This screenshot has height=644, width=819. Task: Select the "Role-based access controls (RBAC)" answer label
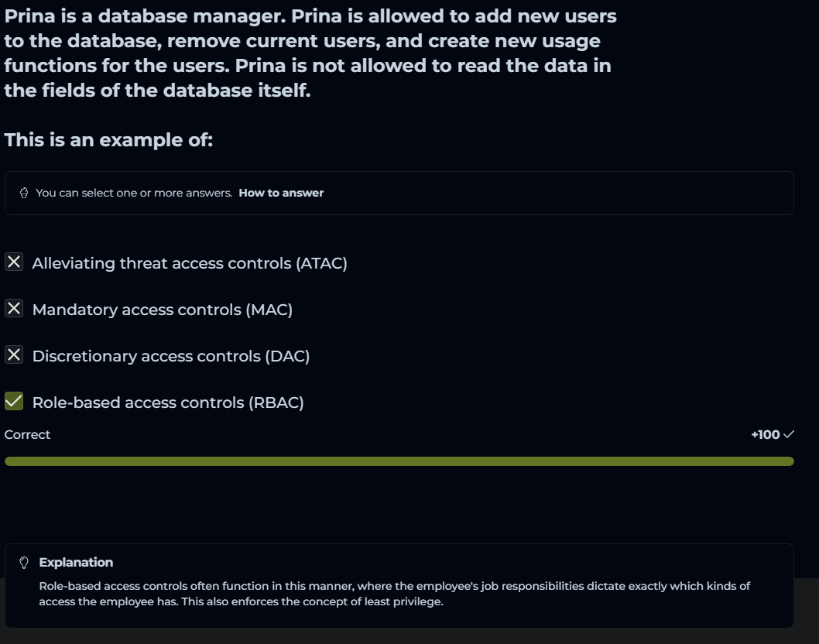click(x=168, y=402)
